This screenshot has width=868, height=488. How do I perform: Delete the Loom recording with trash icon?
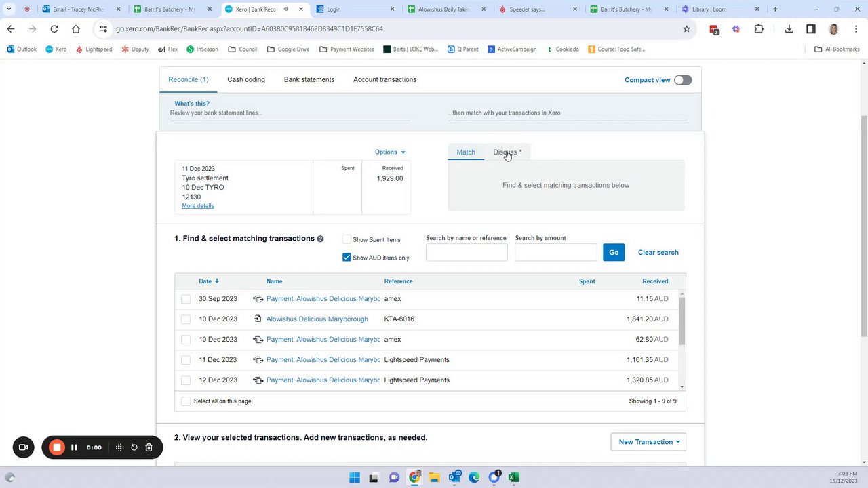149,447
